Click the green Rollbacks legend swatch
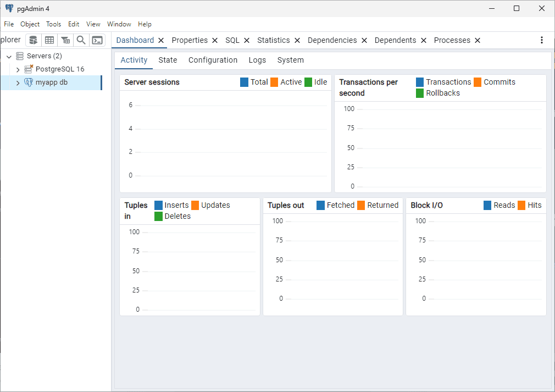 point(419,93)
